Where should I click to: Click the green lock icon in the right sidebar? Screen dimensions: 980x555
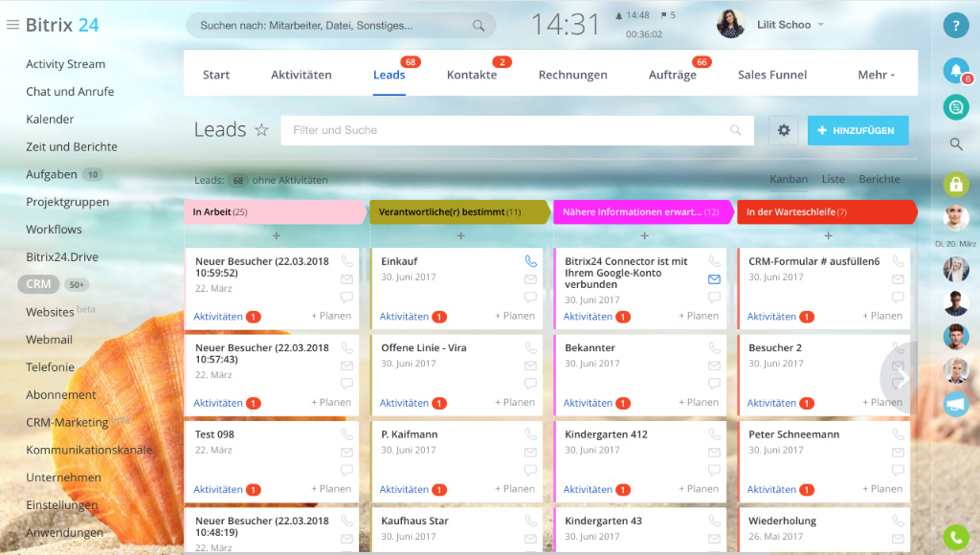coord(956,185)
